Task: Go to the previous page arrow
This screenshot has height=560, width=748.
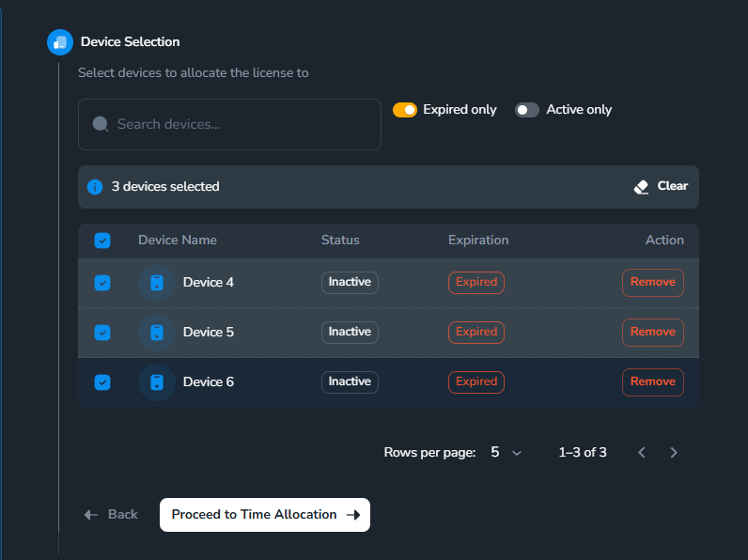Action: [x=642, y=453]
